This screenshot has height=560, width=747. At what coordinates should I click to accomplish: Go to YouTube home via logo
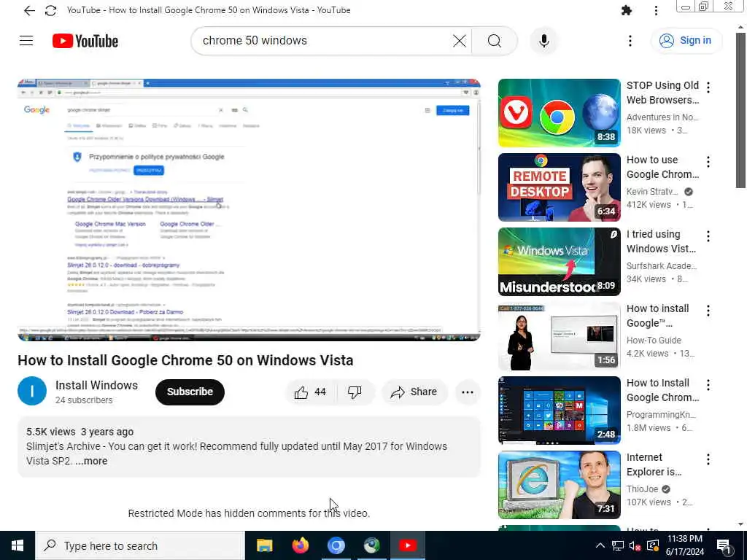click(x=85, y=41)
